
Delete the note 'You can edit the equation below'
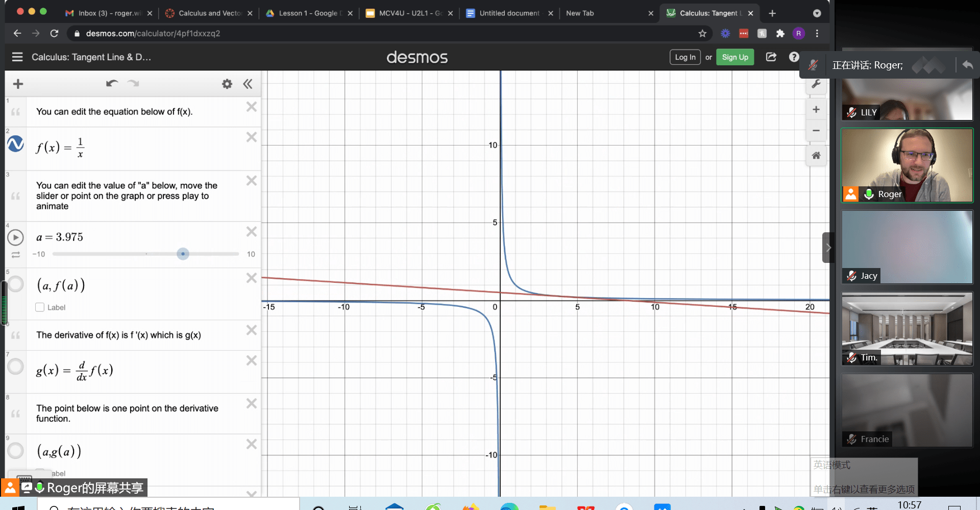click(x=252, y=107)
